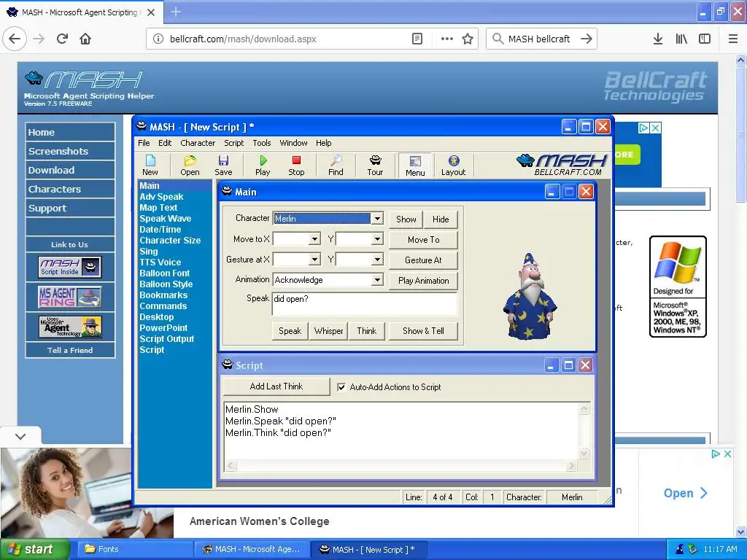The width and height of the screenshot is (747, 560).
Task: Open the page actions three-dot menu
Action: (447, 39)
